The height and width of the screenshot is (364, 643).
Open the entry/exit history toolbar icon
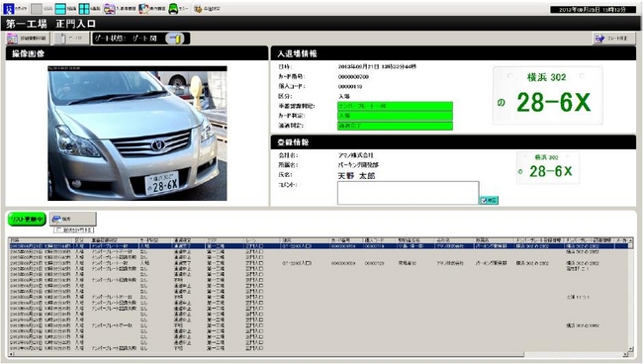tap(110, 9)
